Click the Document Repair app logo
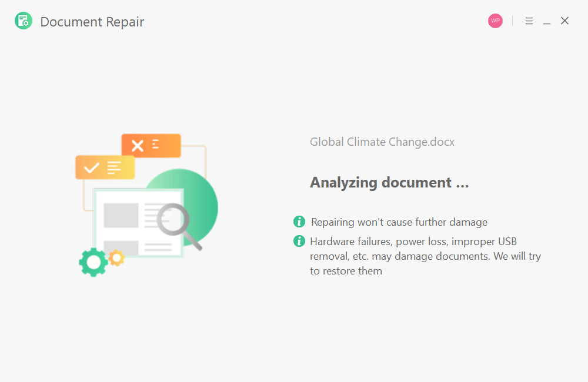The height and width of the screenshot is (382, 588). click(24, 21)
